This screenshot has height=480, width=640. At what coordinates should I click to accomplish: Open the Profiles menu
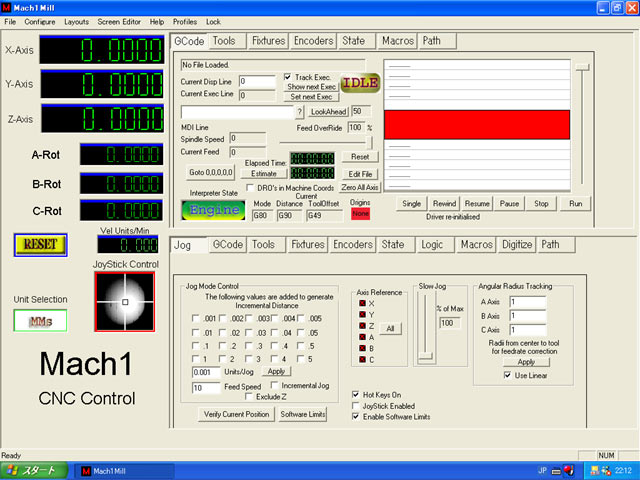tap(184, 22)
